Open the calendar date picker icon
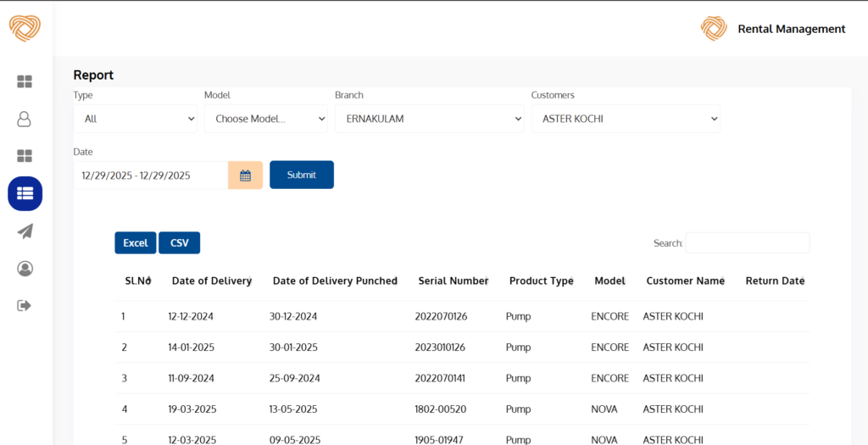Image resolution: width=868 pixels, height=445 pixels. (x=245, y=175)
